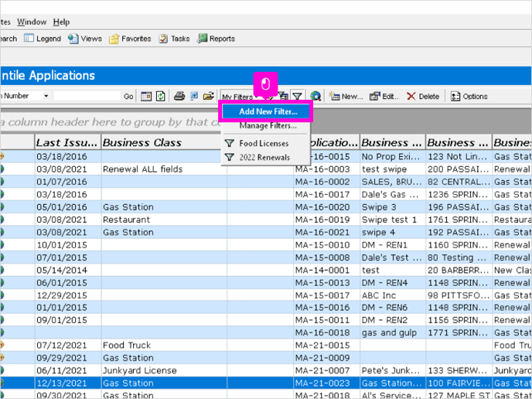Click the 127 MAPLE ST address cell

(x=459, y=395)
